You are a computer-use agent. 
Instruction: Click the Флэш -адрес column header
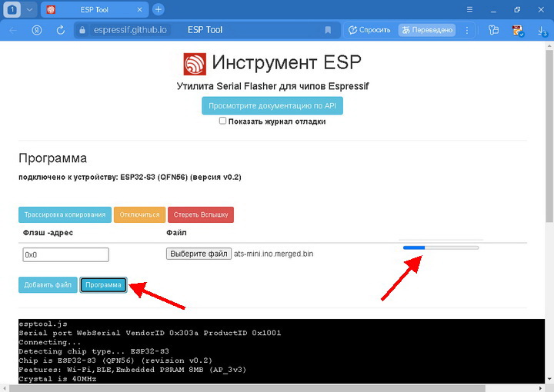48,233
